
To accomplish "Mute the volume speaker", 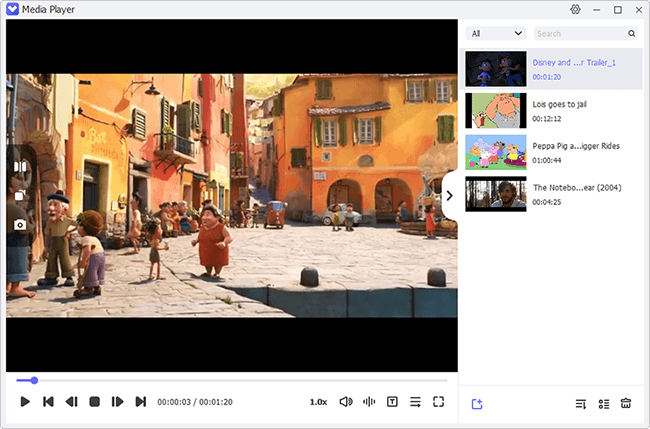I will 345,401.
